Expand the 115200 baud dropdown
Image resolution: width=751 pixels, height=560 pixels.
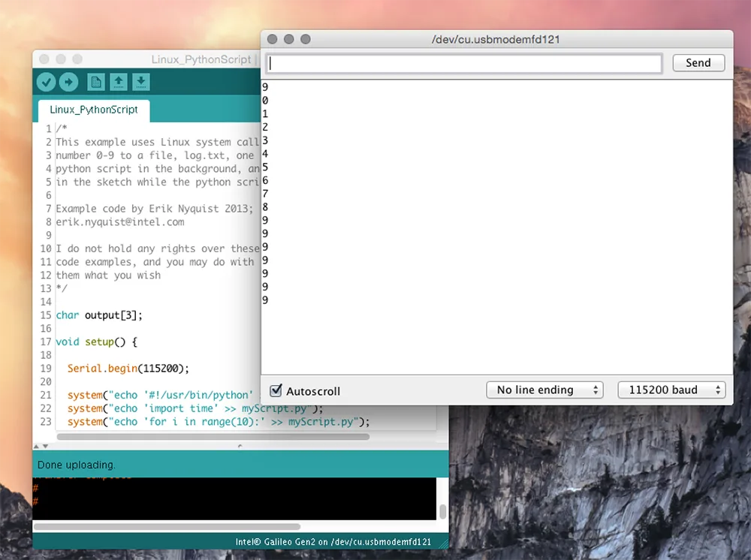(671, 390)
